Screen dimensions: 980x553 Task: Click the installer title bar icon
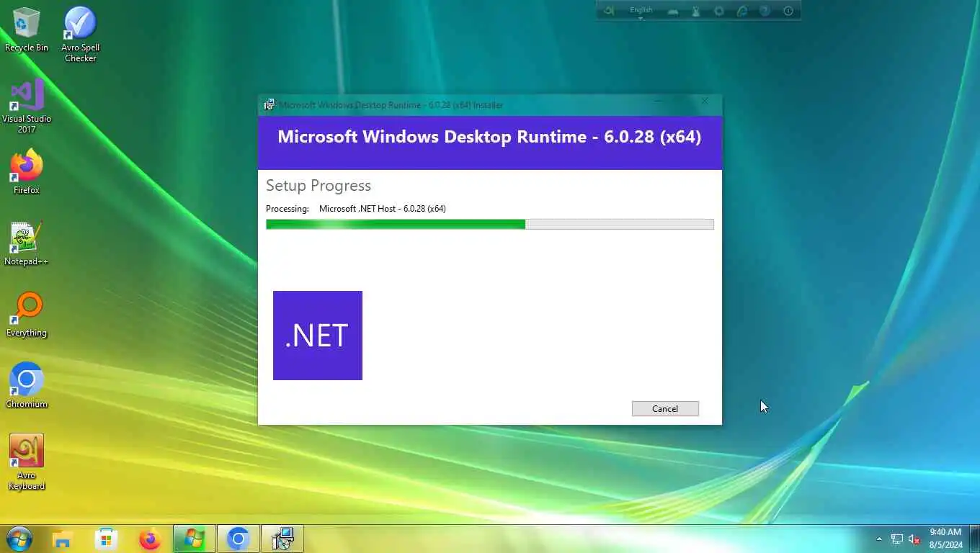269,104
